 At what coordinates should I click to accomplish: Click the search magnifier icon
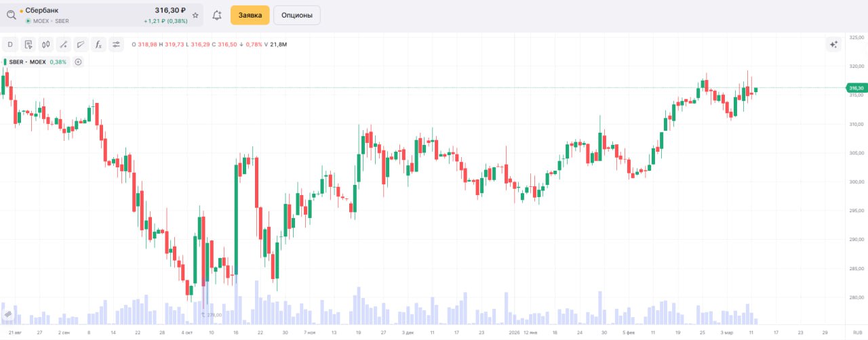tap(12, 15)
